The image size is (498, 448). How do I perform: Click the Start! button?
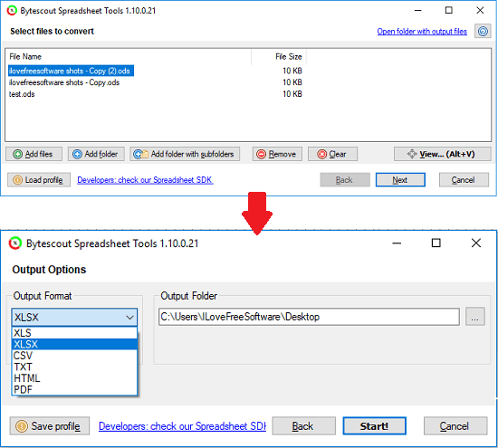point(375,425)
